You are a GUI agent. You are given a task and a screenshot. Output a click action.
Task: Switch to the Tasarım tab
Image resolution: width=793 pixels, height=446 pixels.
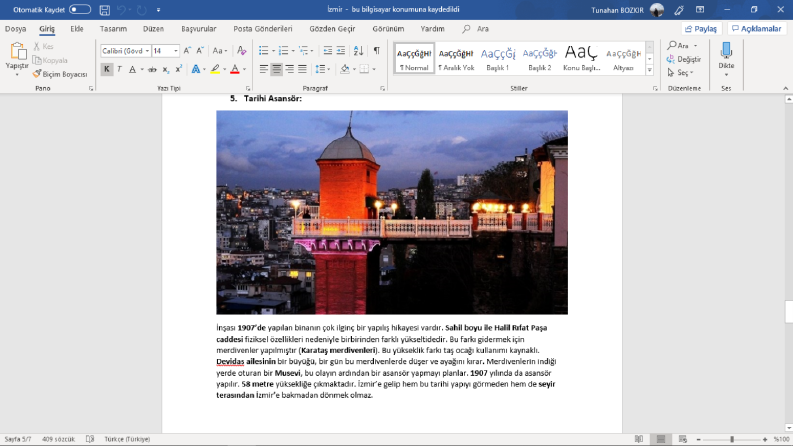click(x=113, y=29)
